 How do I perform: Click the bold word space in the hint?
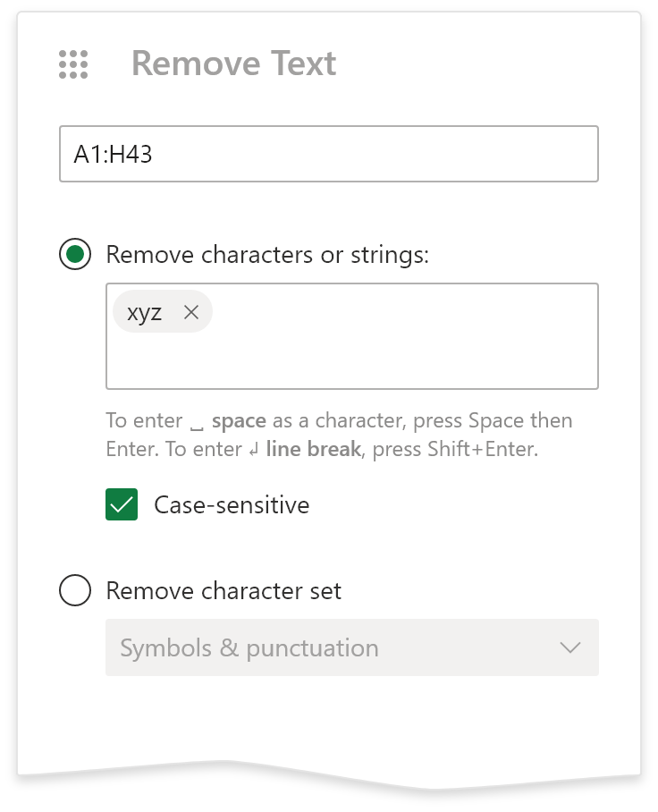[x=239, y=420]
